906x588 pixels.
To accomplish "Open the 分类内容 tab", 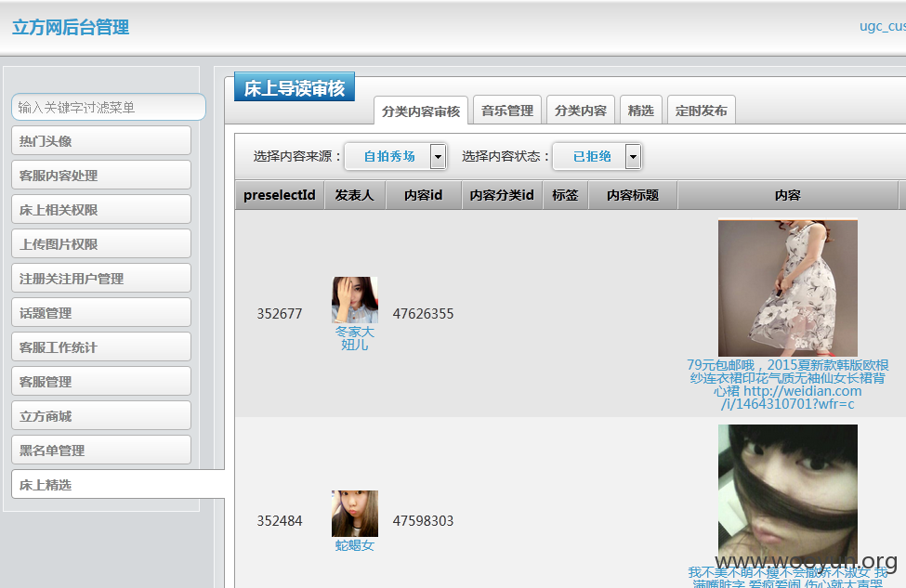I will (581, 110).
